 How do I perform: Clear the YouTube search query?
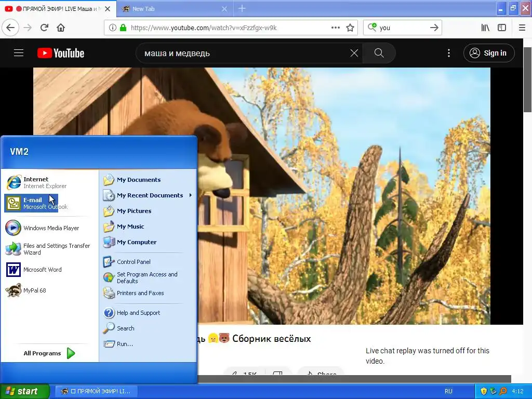[354, 53]
